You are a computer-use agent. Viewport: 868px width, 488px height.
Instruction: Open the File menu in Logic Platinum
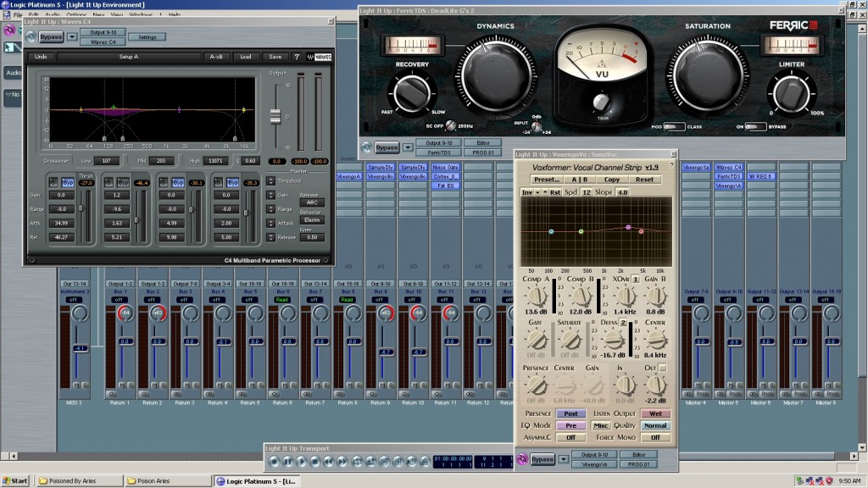point(17,15)
